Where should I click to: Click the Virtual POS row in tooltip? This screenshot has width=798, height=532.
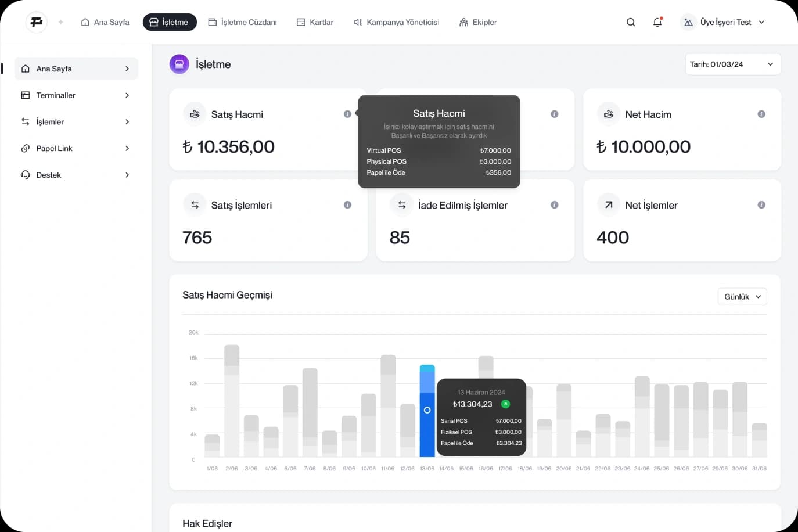pos(439,150)
